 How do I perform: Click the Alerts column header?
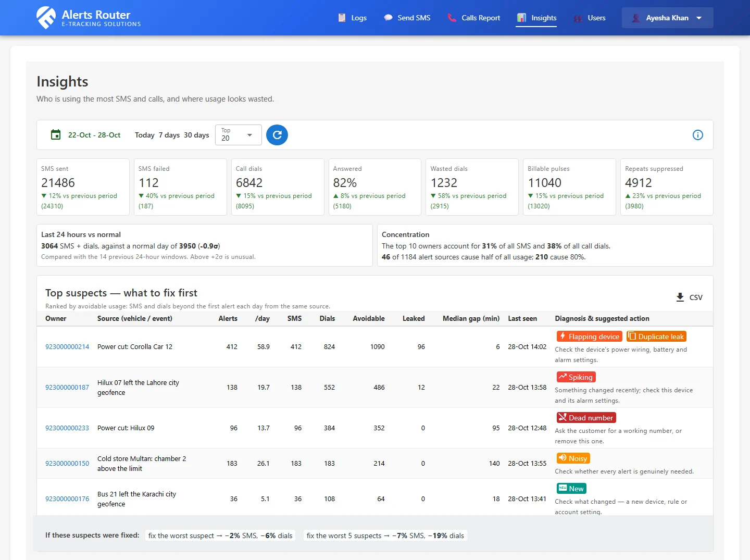[228, 319]
